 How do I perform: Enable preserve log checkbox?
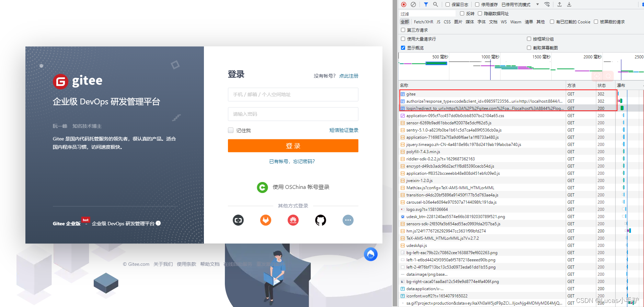point(448,4)
